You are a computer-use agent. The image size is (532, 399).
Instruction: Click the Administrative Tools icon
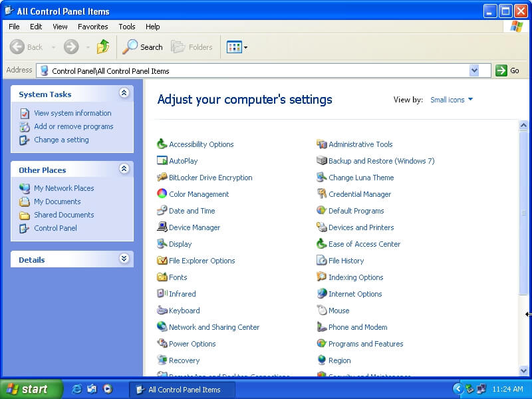[322, 144]
